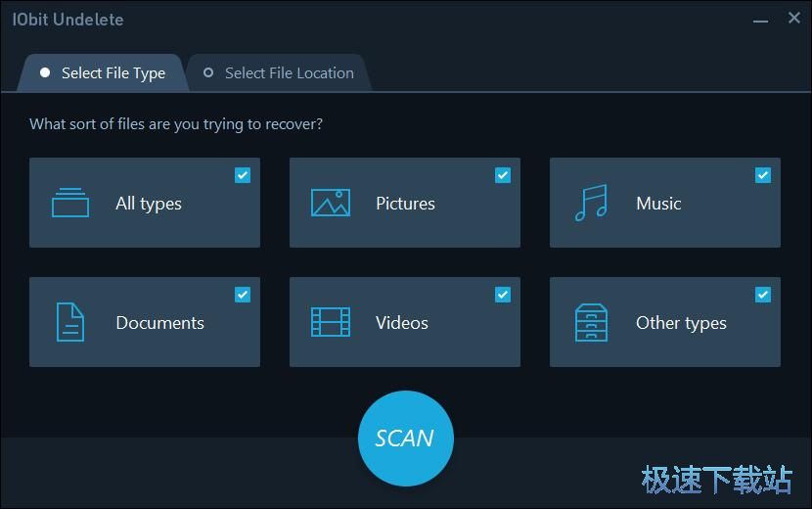Uncheck the Other types checkbox
The height and width of the screenshot is (509, 812).
point(763,295)
